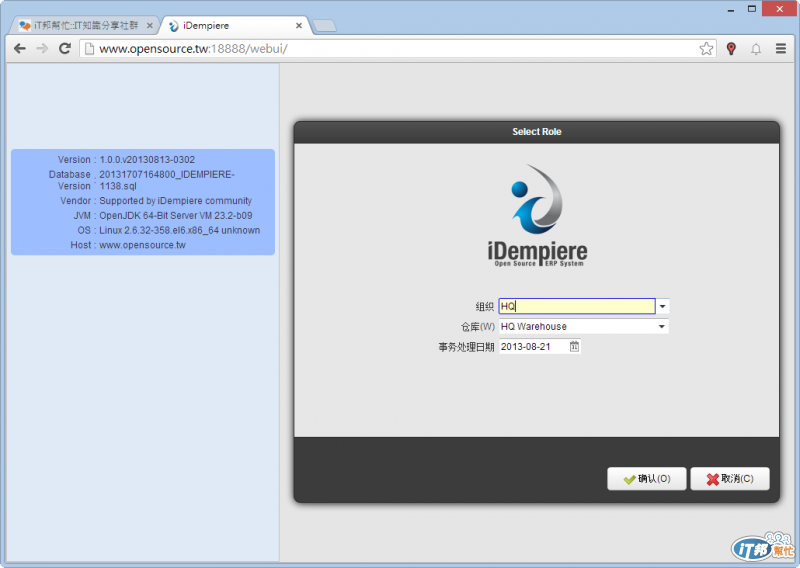Click the browser forward arrow
This screenshot has width=800, height=568.
42,48
